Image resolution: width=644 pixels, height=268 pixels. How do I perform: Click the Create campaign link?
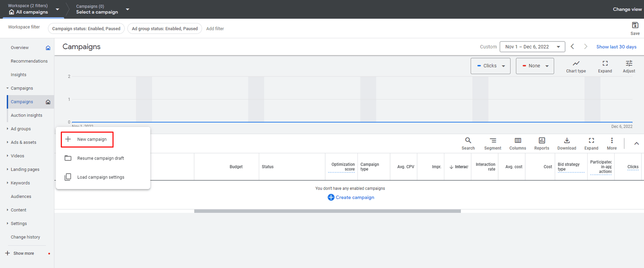(x=355, y=197)
